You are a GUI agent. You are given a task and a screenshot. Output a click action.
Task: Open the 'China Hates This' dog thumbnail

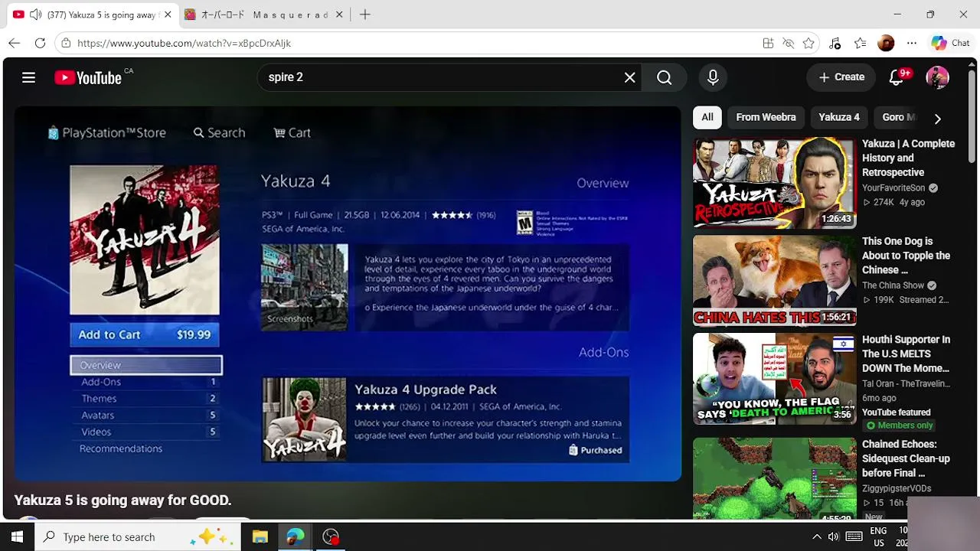click(x=774, y=281)
